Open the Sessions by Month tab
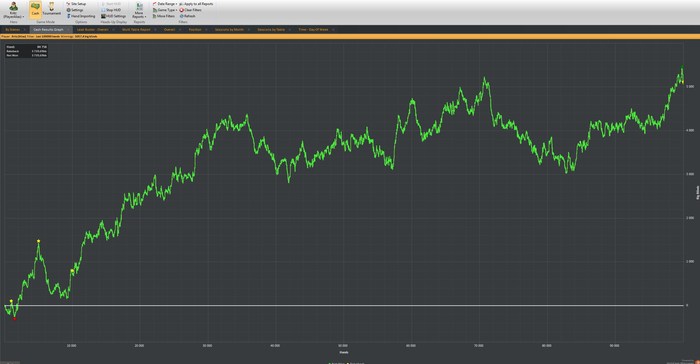This screenshot has width=700, height=364. [x=229, y=29]
